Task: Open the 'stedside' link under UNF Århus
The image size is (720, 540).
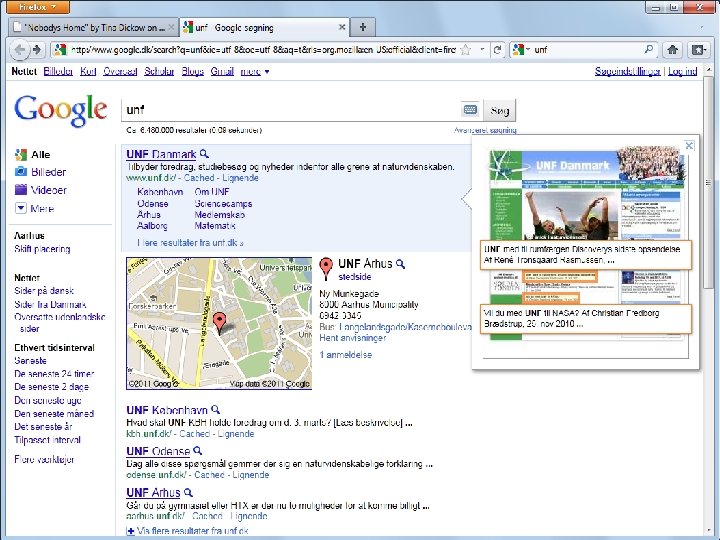Action: [x=354, y=277]
